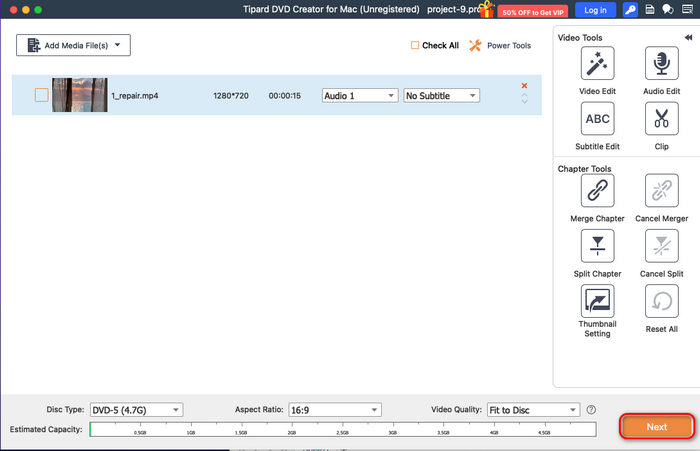
Task: Click the Split Chapter icon
Action: click(x=597, y=246)
